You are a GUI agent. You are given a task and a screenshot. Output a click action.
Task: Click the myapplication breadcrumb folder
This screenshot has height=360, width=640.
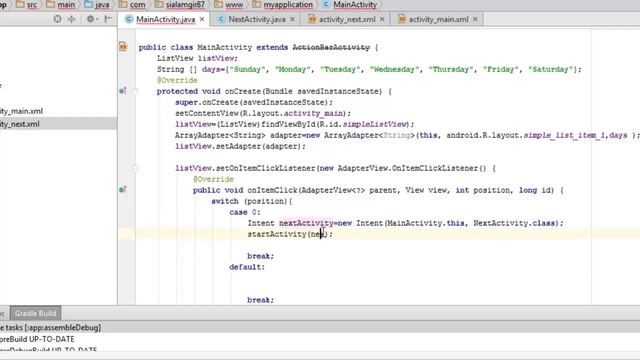tap(283, 5)
